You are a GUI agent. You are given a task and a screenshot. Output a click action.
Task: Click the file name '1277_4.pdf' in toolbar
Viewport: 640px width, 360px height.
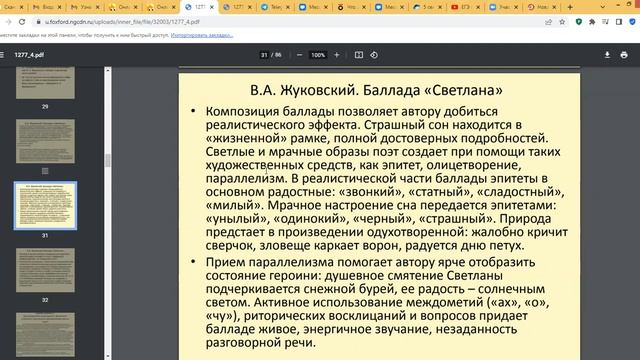(x=29, y=55)
